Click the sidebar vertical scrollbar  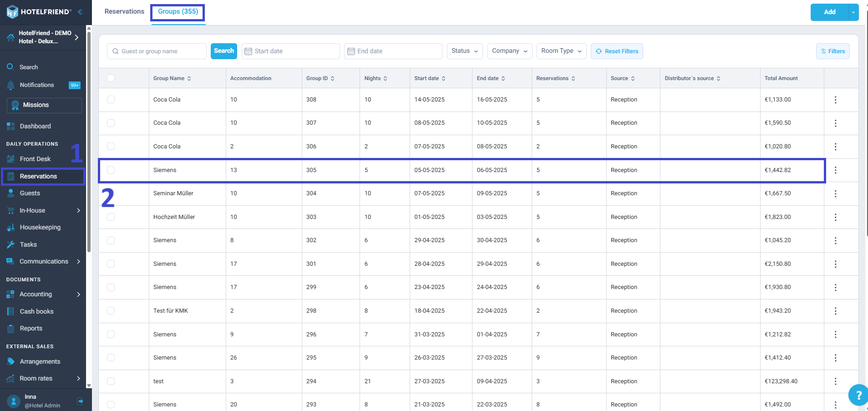point(89,141)
